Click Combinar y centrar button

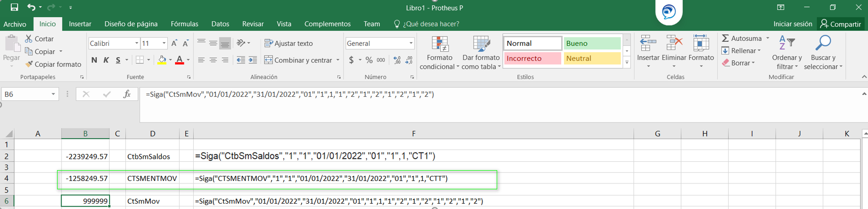click(298, 60)
